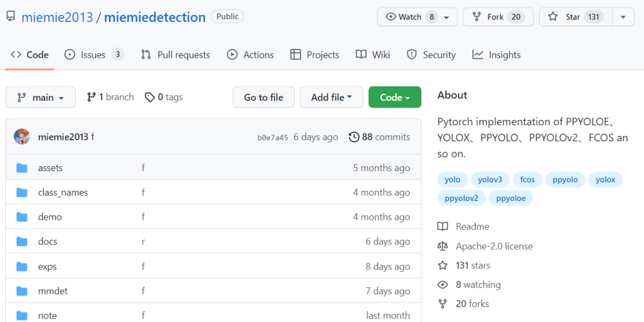Click the Readme book icon in About

click(442, 227)
